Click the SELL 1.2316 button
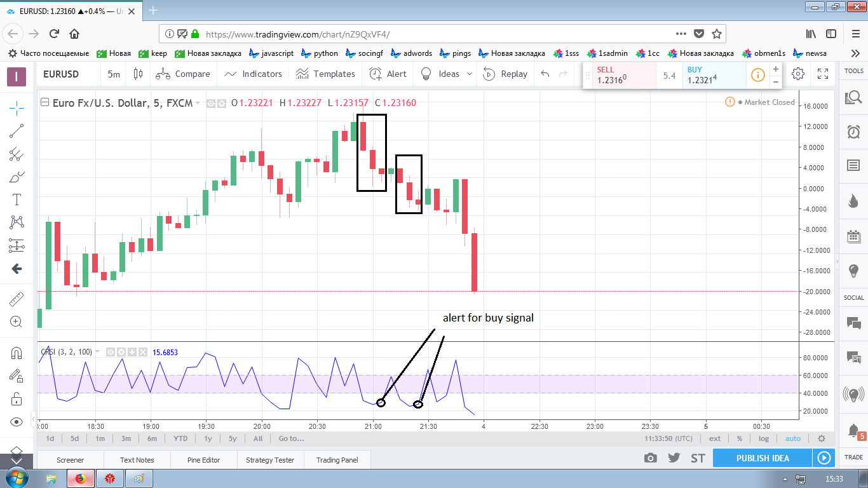Screen dimensions: 868x488 coord(624,75)
